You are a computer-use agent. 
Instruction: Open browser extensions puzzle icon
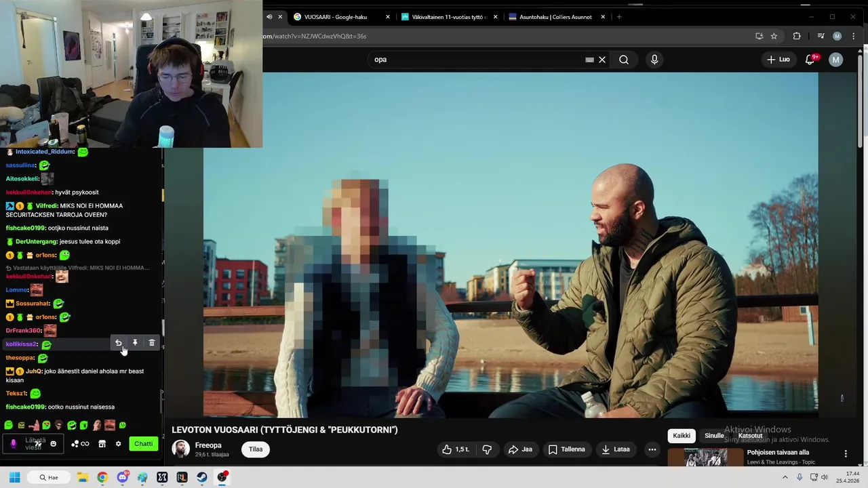click(797, 36)
